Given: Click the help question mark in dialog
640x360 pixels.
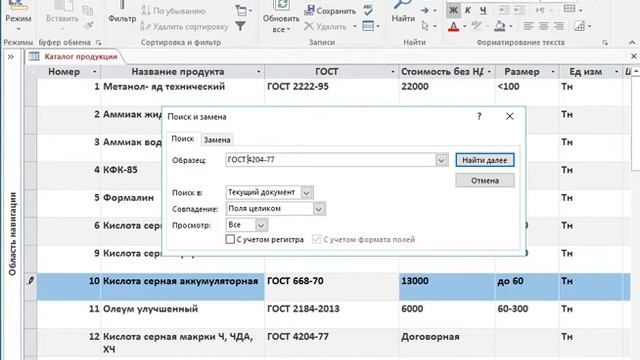Looking at the screenshot, I should 479,116.
